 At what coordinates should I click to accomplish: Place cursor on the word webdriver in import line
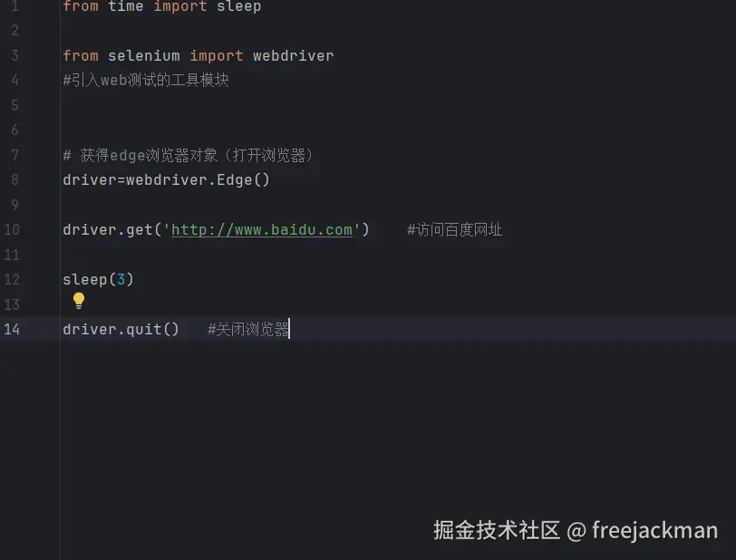[x=293, y=56]
